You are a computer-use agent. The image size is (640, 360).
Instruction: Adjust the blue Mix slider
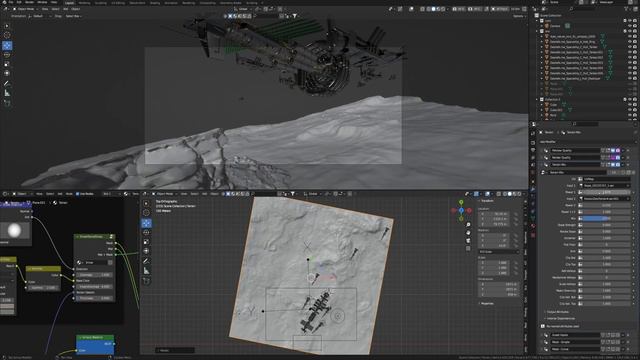click(606, 219)
